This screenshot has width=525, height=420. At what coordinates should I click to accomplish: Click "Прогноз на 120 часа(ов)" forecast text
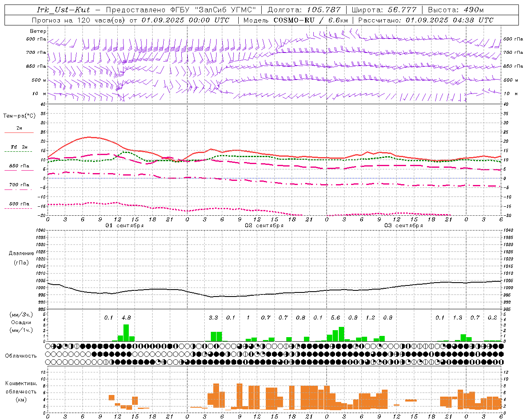(79, 20)
